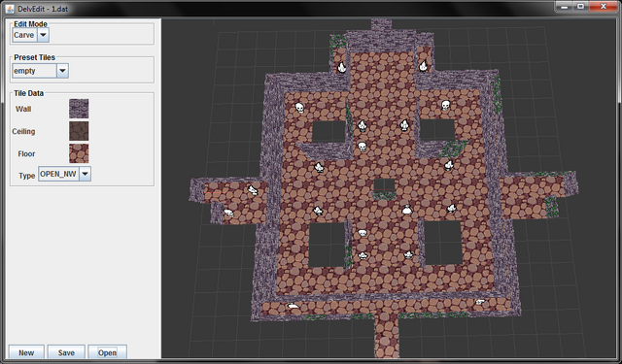Click the small green-outlined pit tile in map center

(384, 185)
